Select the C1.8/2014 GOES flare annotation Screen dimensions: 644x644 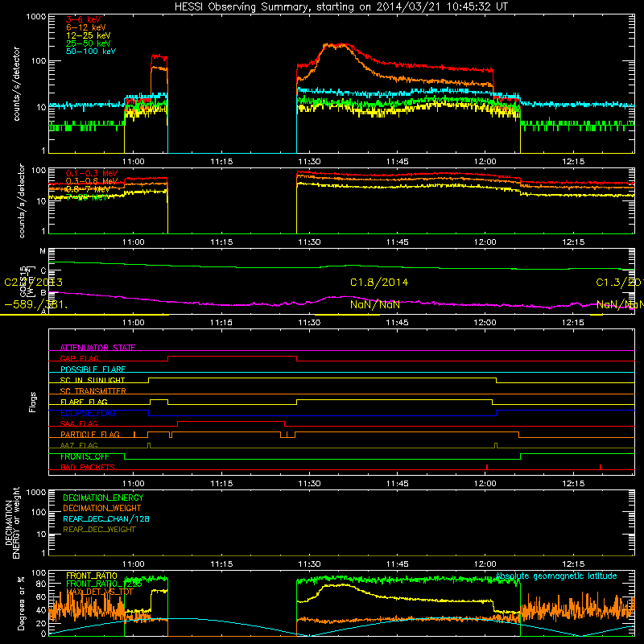(379, 283)
